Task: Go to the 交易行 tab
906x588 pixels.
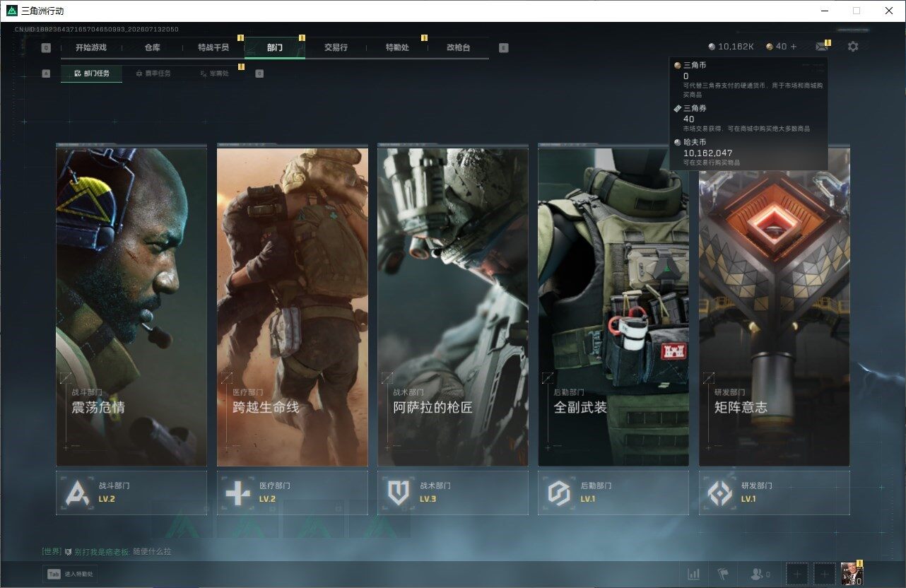Action: [x=336, y=47]
